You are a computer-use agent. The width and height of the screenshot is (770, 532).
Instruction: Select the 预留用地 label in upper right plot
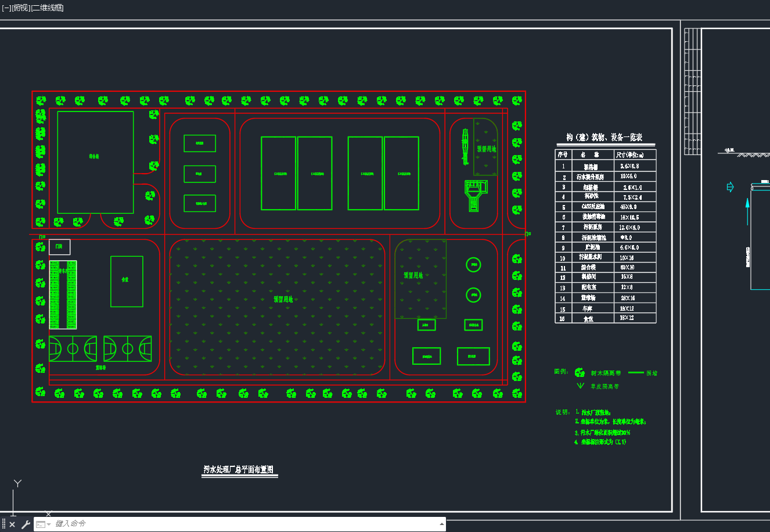(487, 149)
